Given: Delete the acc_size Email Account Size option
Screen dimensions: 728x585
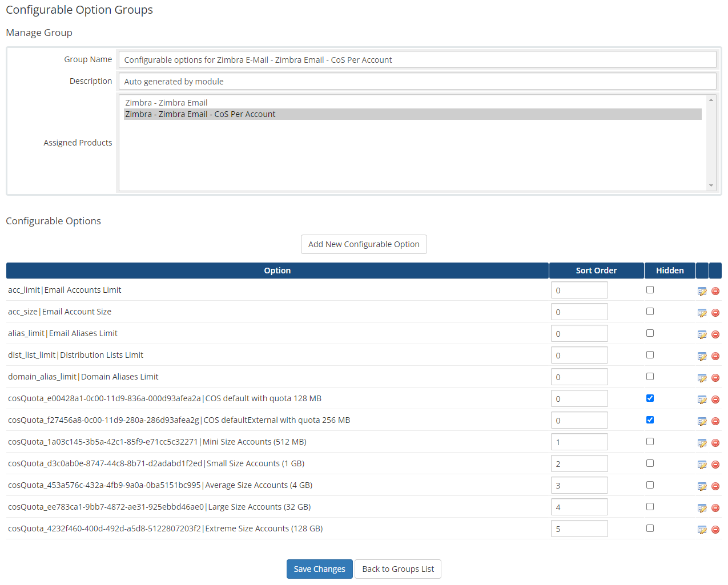Looking at the screenshot, I should tap(715, 312).
